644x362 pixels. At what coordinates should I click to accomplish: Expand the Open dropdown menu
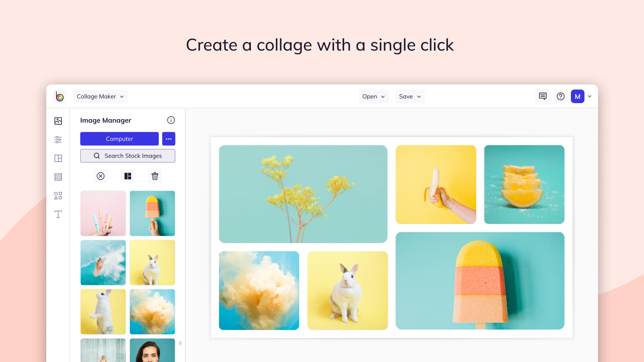pyautogui.click(x=373, y=97)
